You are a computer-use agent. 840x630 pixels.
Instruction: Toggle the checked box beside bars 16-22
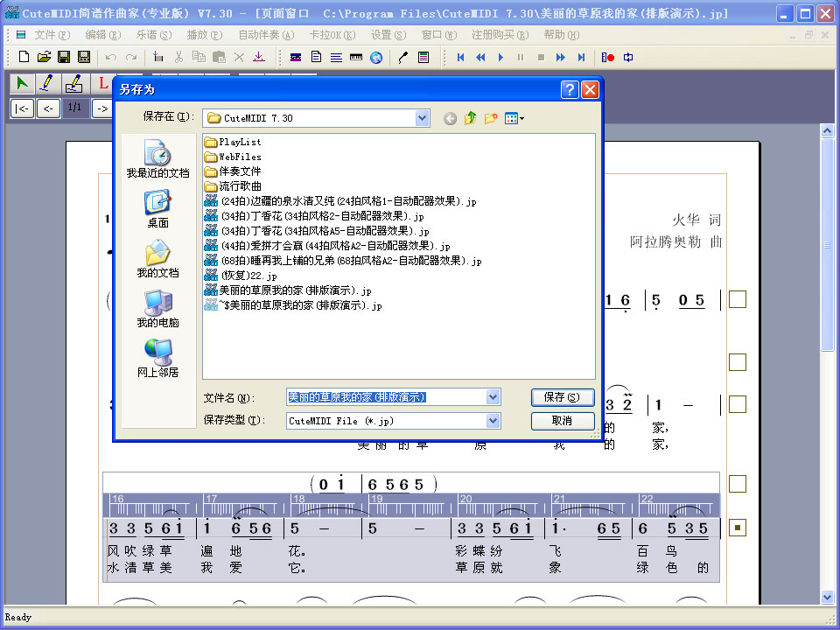click(x=738, y=528)
